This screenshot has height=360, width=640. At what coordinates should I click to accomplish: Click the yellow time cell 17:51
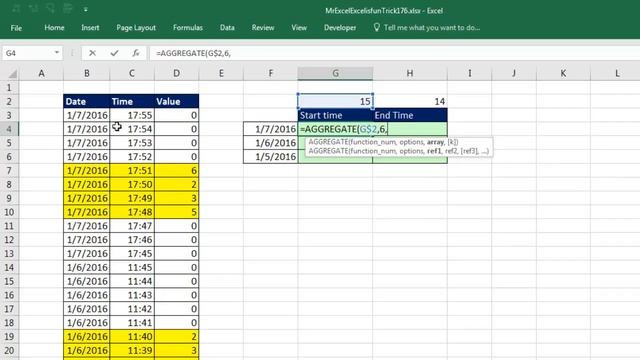[132, 171]
